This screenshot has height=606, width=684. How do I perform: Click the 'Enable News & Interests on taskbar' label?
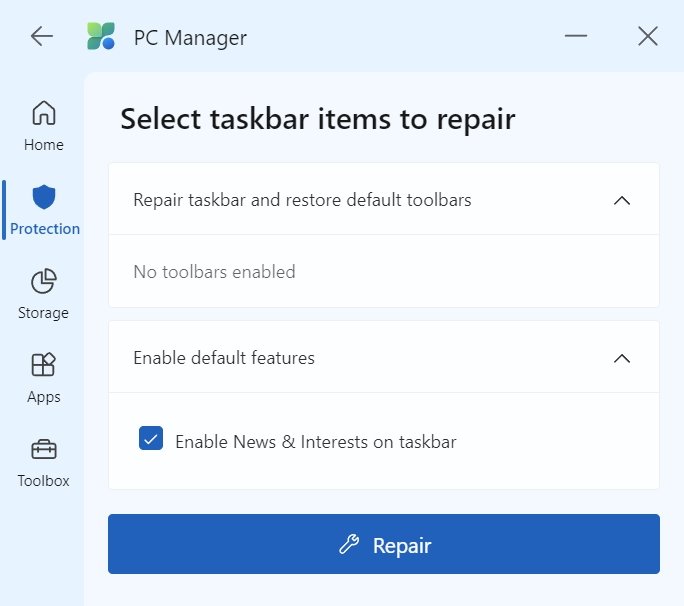pos(315,441)
